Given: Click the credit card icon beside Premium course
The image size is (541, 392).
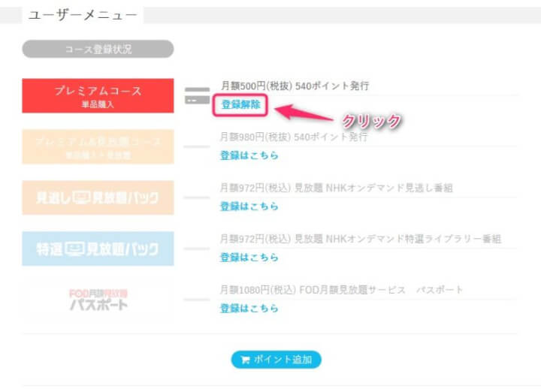Looking at the screenshot, I should click(197, 95).
